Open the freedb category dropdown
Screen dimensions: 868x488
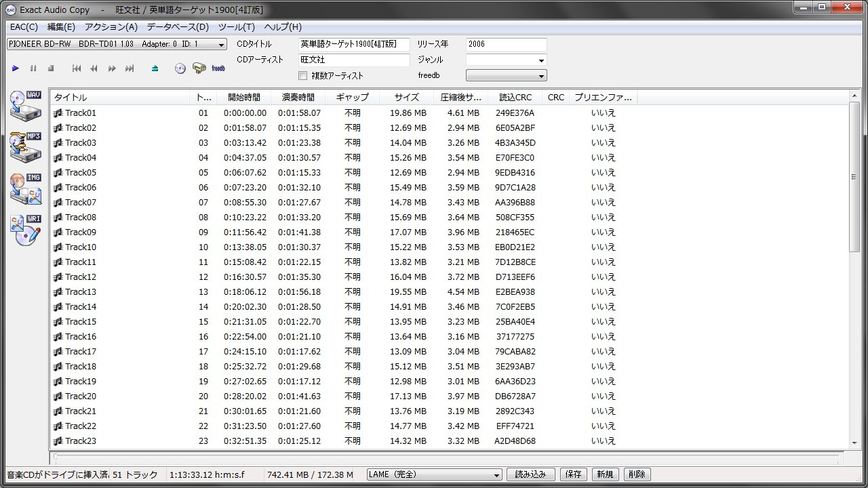point(506,76)
